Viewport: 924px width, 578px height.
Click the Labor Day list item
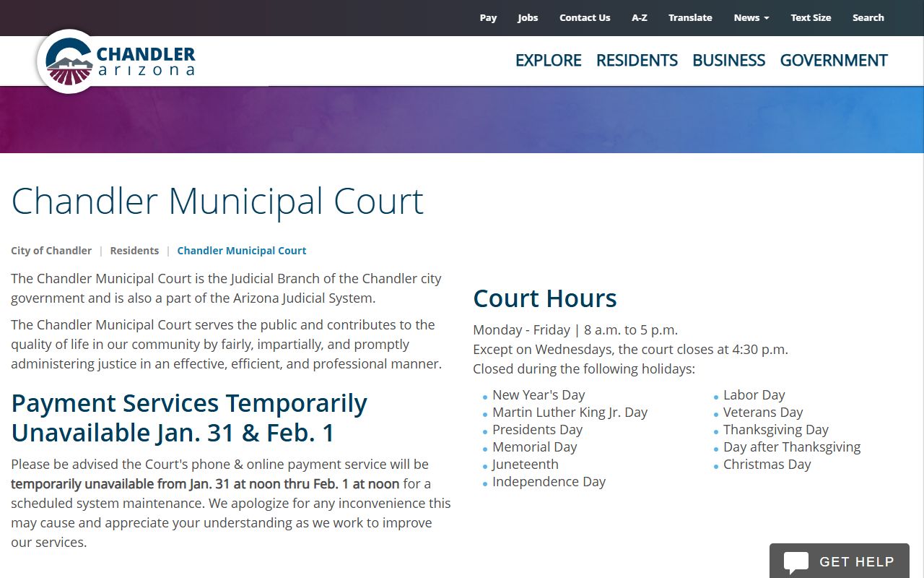(x=754, y=395)
